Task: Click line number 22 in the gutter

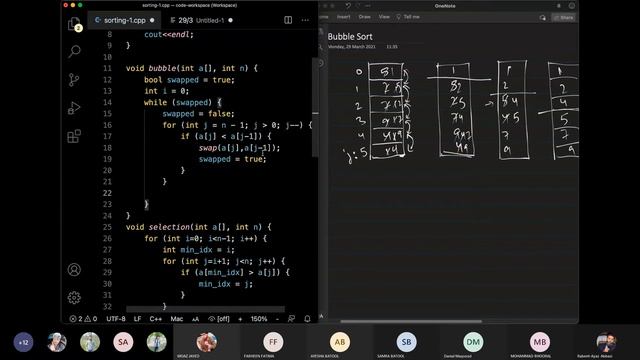Action: (107, 193)
